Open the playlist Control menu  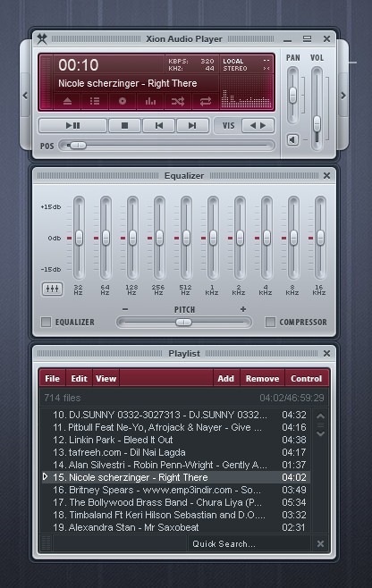tap(307, 378)
